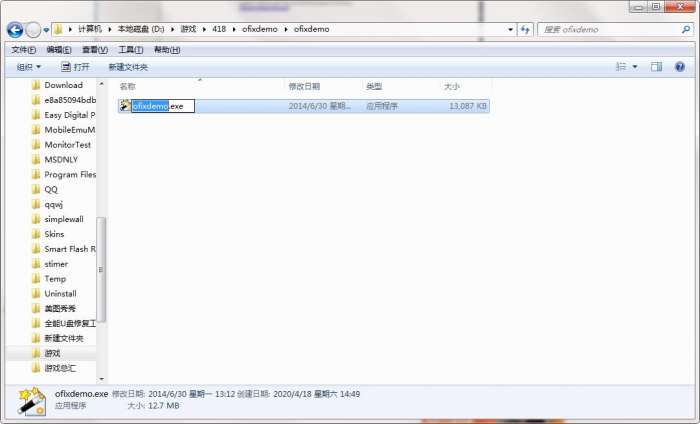Viewport: 700px width, 424px height.
Task: Select the 美图秀秀 folder in tree
Action: [x=54, y=308]
